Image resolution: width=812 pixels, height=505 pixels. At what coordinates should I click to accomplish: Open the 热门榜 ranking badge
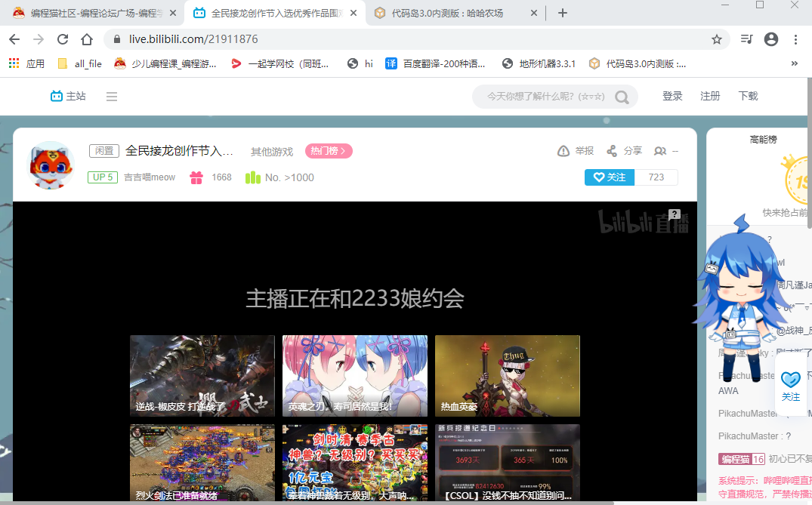pos(329,151)
